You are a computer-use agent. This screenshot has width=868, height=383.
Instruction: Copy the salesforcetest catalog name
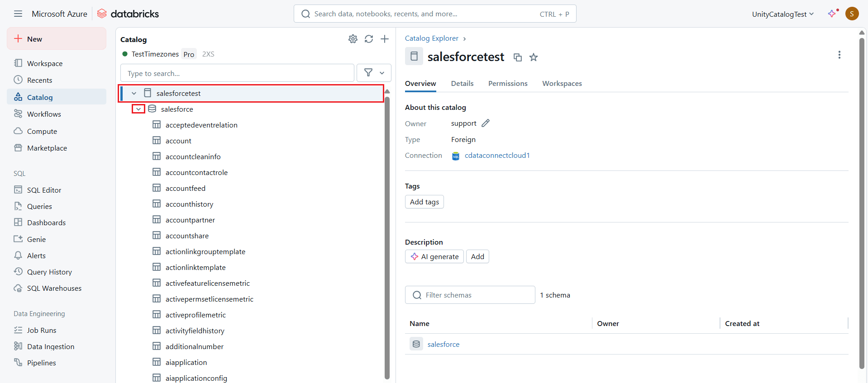tap(518, 57)
